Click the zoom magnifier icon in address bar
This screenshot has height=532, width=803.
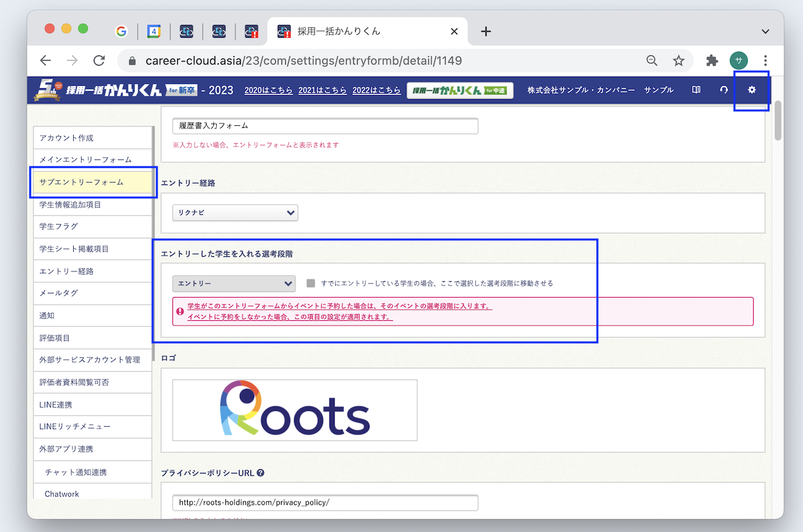point(652,60)
